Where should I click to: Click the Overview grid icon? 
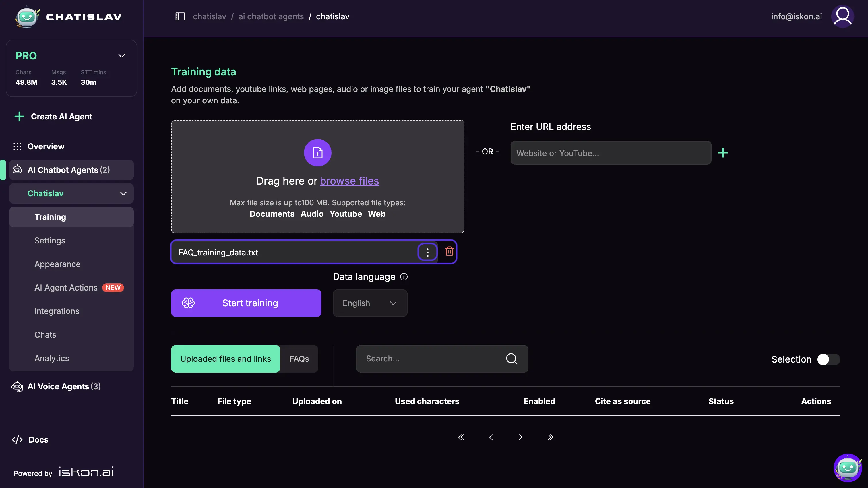coord(17,146)
